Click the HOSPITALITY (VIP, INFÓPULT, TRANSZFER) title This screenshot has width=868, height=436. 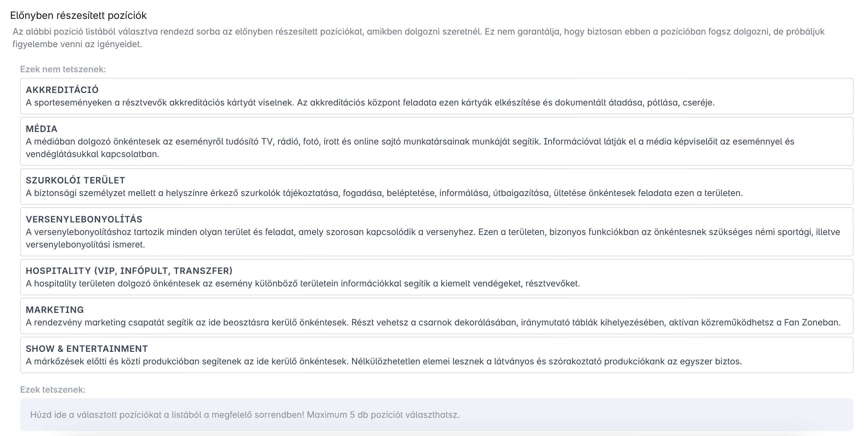click(129, 271)
